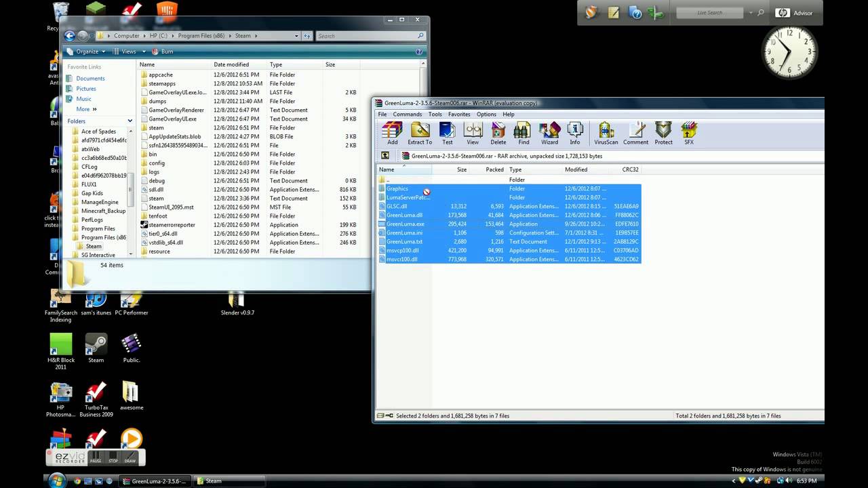
Task: Click the Chrome icon in quick launch
Action: click(x=77, y=481)
